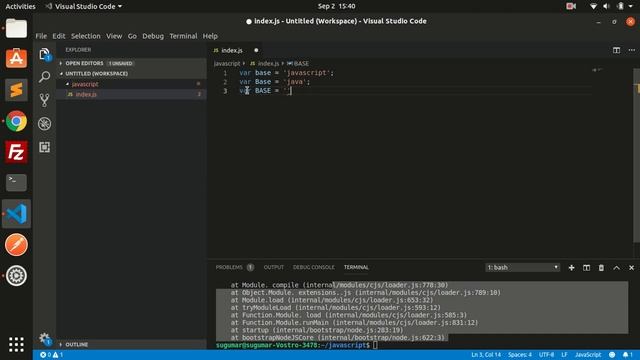Open the screen recorder dock icon
Screen dimensions: 640x360
(16, 276)
